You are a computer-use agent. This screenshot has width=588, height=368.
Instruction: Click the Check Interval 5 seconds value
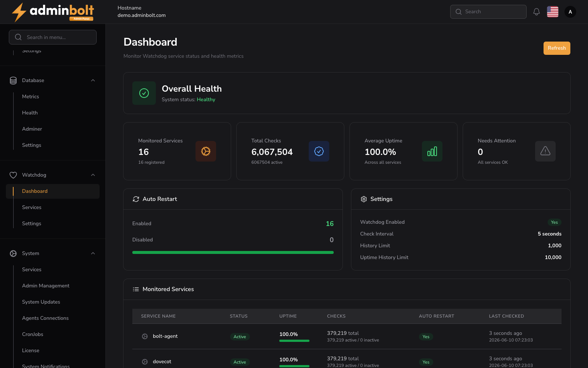[x=549, y=234]
